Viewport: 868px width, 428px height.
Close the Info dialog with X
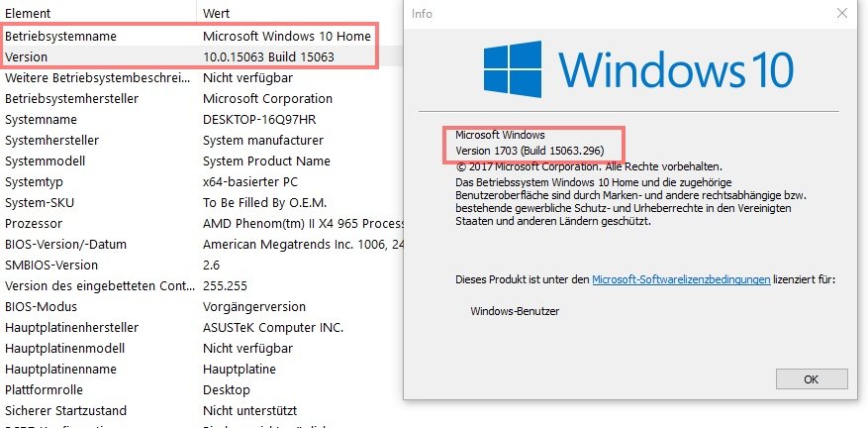[x=842, y=13]
